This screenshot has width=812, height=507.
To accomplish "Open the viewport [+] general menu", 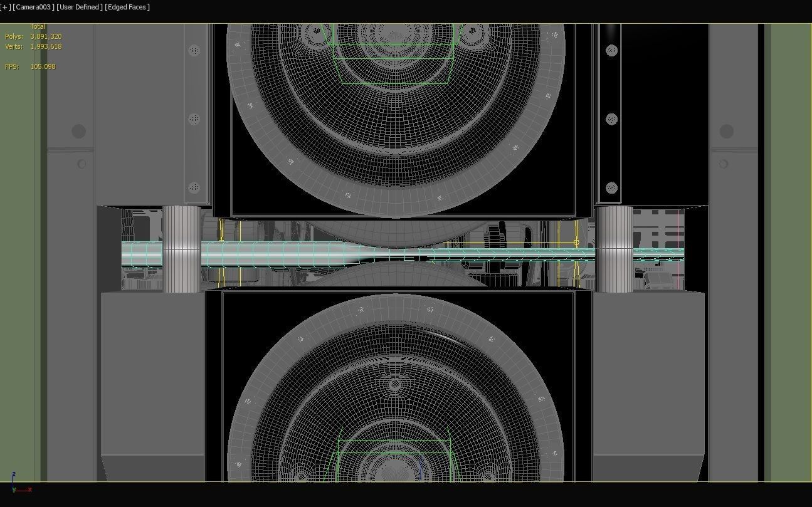I will click(x=6, y=7).
